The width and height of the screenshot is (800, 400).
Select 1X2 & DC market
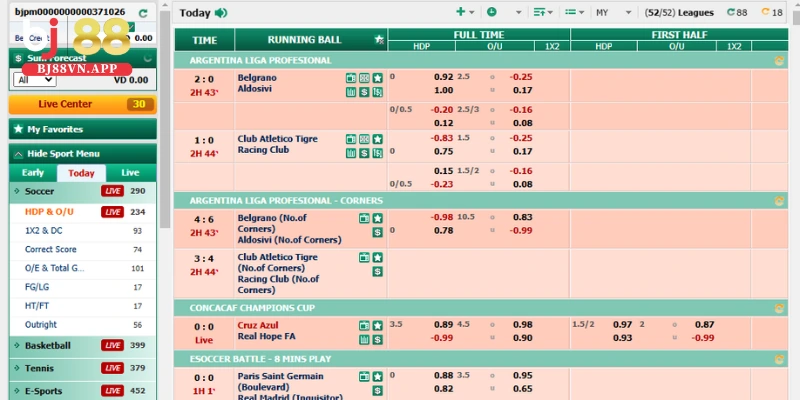point(83,231)
